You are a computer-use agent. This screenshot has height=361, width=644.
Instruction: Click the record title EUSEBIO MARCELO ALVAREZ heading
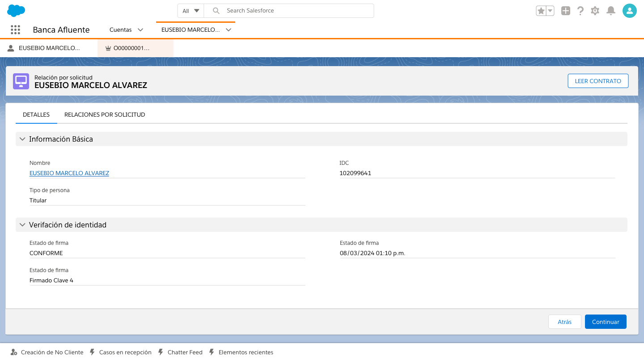[91, 85]
